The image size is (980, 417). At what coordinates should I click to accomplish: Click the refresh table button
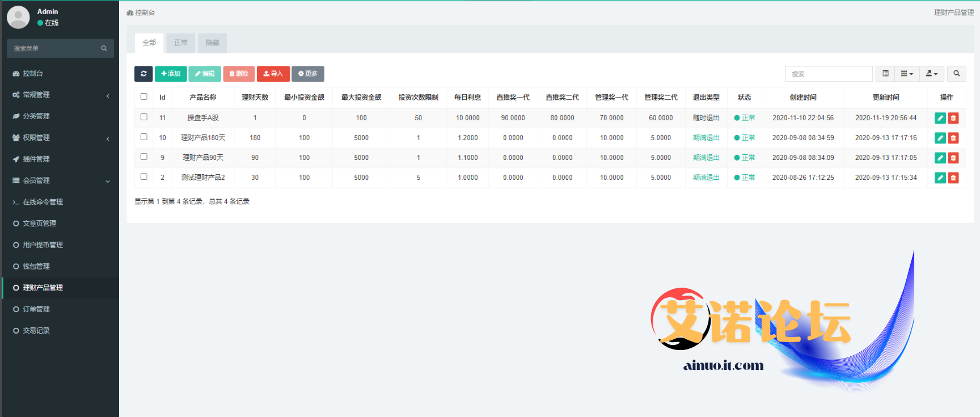(x=143, y=74)
